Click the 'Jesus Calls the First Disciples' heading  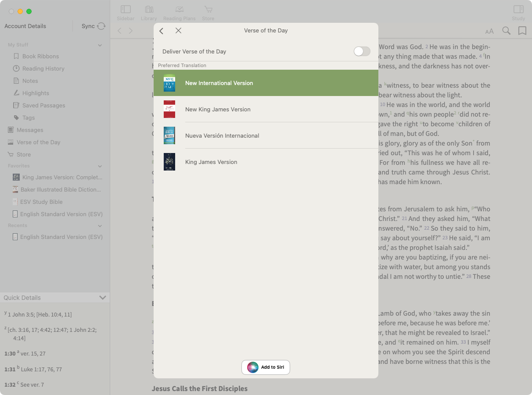point(200,388)
